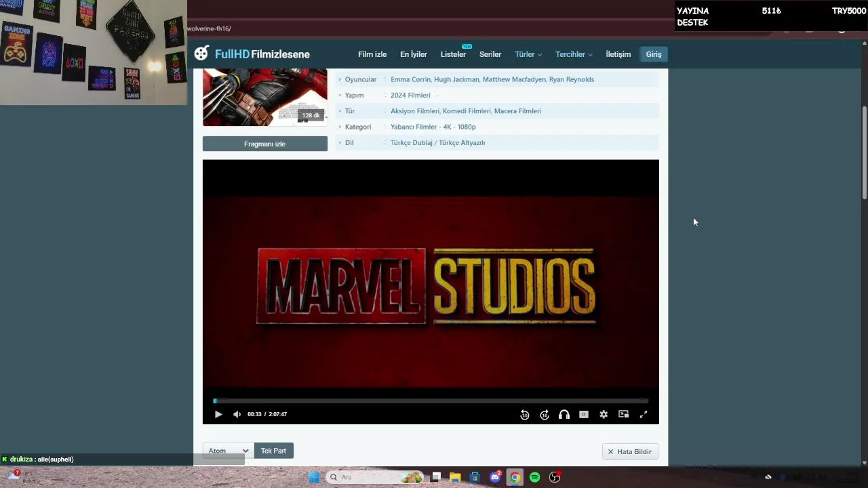Rewind the video 10 seconds
The width and height of the screenshot is (868, 488).
click(525, 415)
